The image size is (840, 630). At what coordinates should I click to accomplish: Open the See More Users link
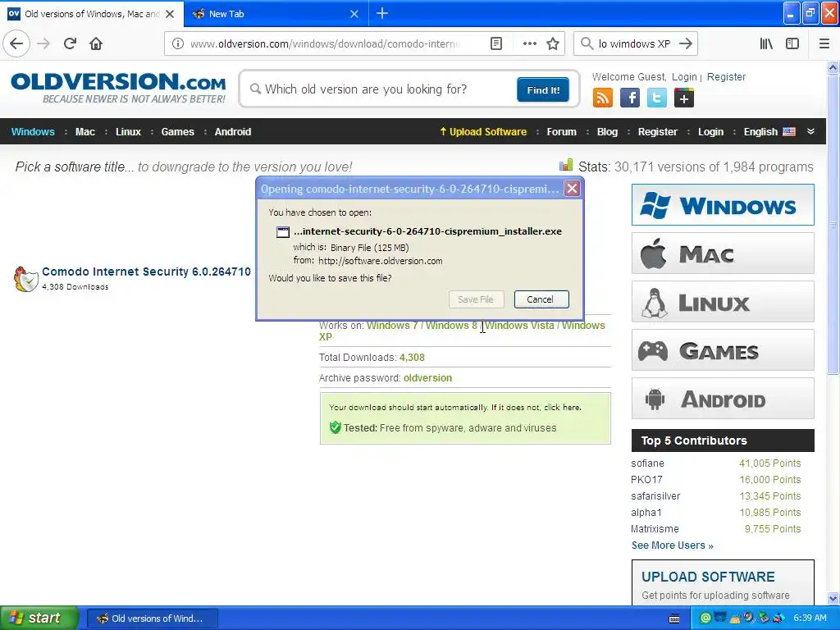[x=673, y=546]
